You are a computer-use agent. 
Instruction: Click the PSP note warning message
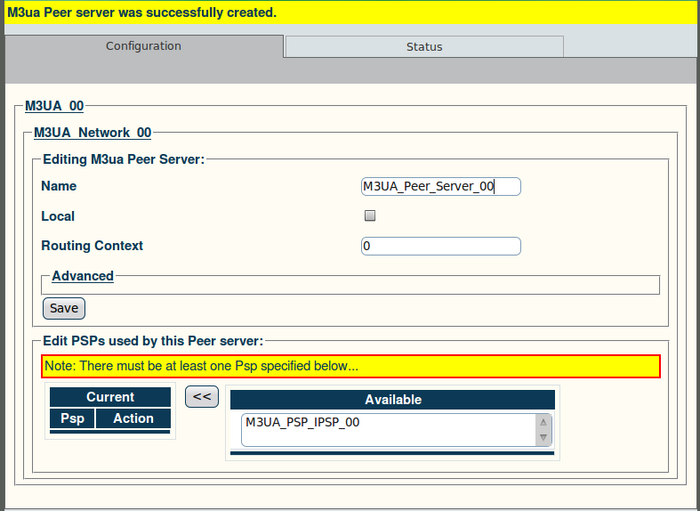point(351,366)
